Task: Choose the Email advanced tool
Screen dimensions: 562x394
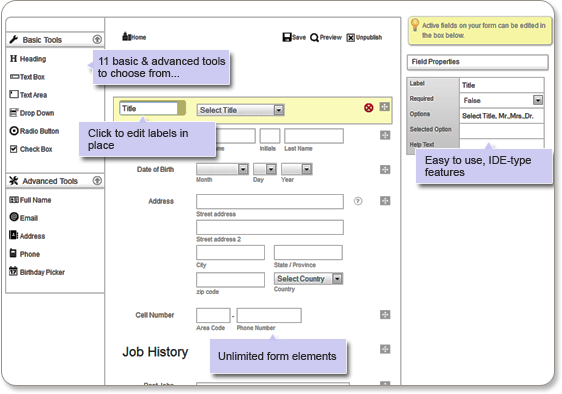Action: coord(24,218)
